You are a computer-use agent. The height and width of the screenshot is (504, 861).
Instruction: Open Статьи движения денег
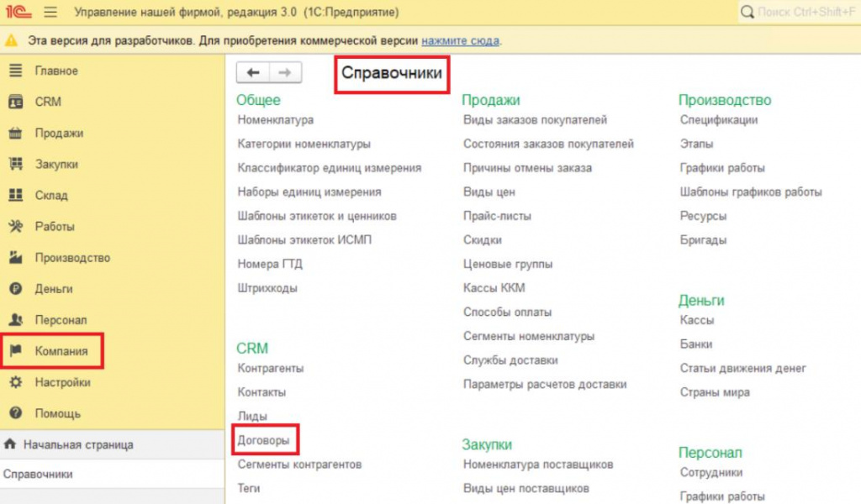click(742, 368)
